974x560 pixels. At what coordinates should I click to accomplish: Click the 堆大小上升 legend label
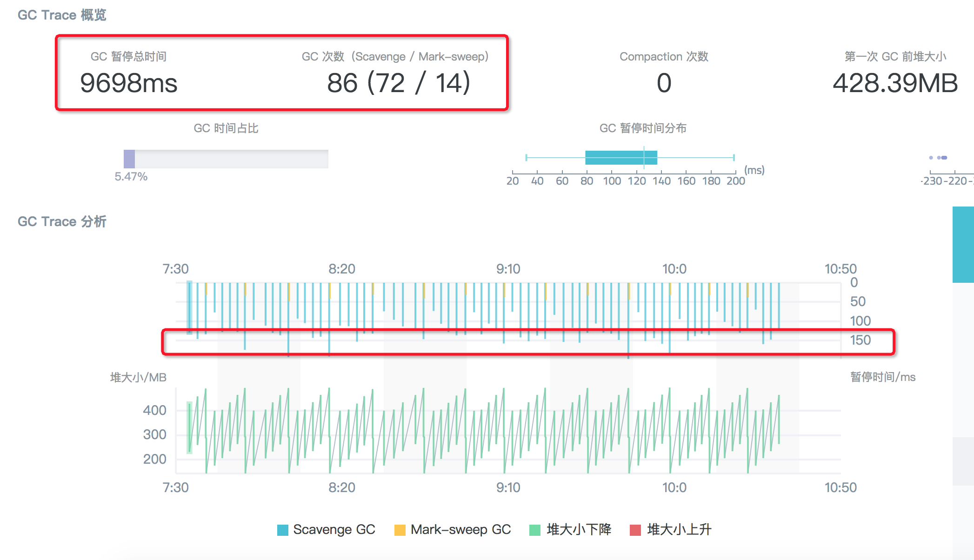pyautogui.click(x=679, y=530)
